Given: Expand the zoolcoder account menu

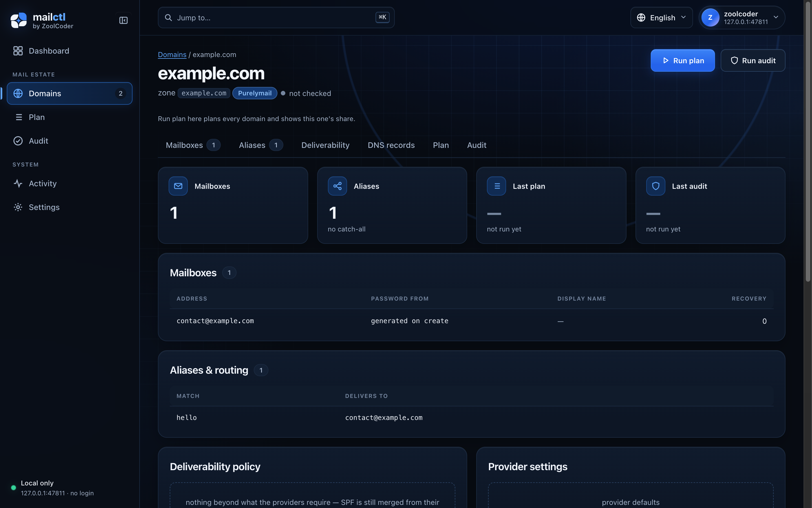Looking at the screenshot, I should [742, 17].
